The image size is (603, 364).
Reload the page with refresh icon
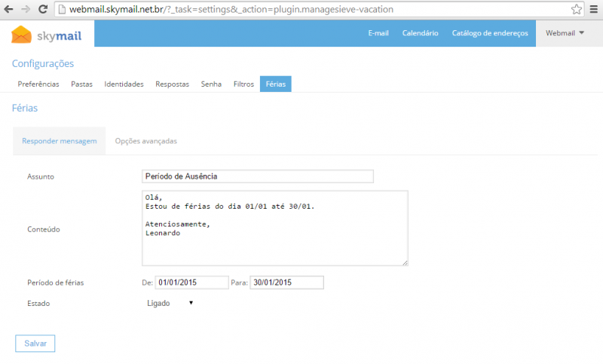(43, 9)
